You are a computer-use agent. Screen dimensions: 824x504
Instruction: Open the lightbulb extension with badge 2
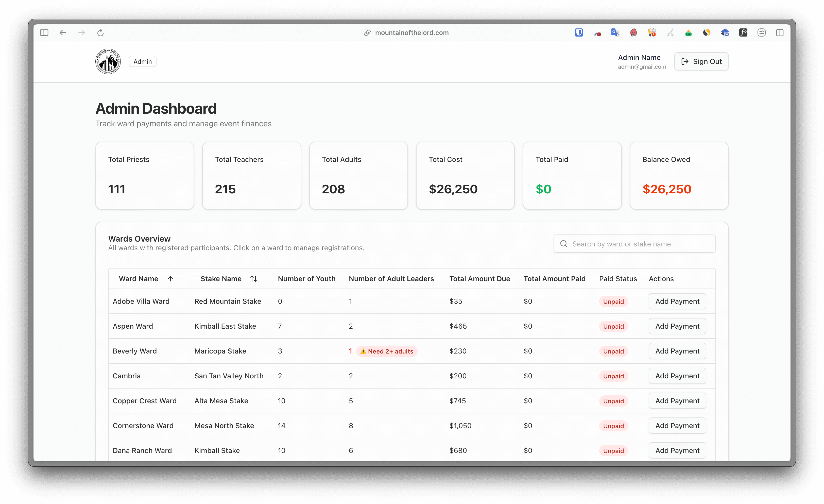pos(651,32)
